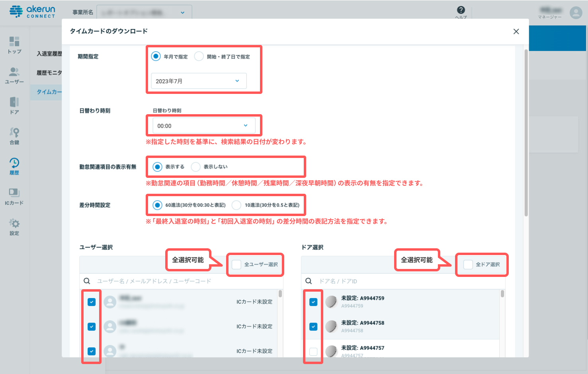The height and width of the screenshot is (374, 588).
Task: Open the ICカード sidebar icon
Action: tap(14, 193)
